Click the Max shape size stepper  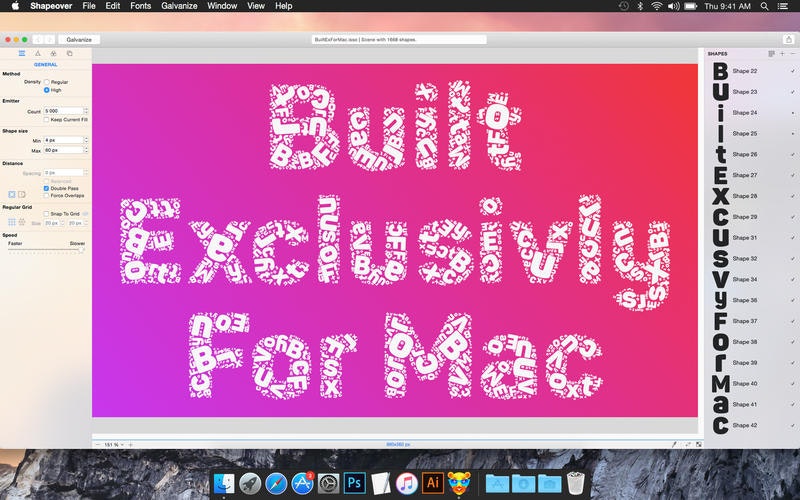tap(86, 150)
